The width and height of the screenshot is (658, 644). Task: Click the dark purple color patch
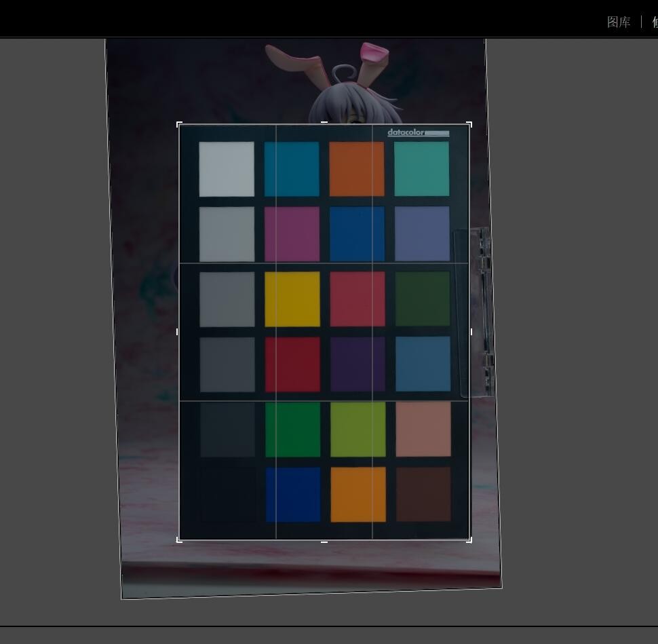coord(357,364)
